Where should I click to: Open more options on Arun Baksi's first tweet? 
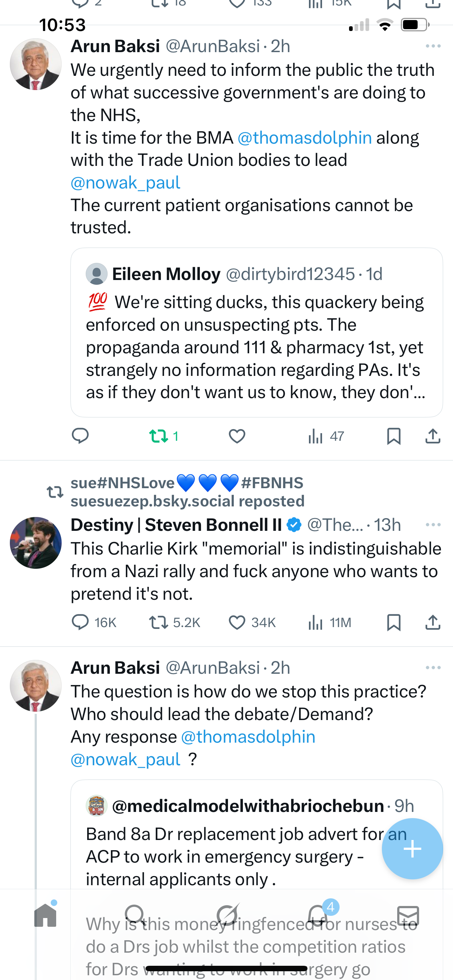click(433, 46)
